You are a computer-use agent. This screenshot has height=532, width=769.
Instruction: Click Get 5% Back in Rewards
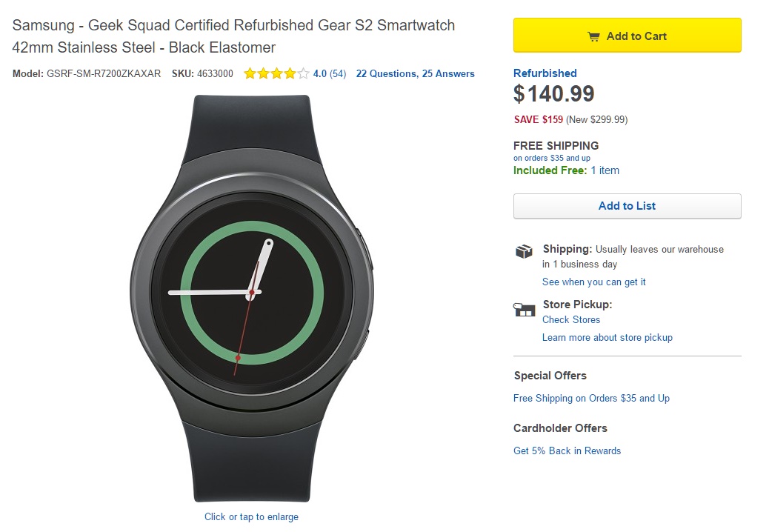coord(567,450)
